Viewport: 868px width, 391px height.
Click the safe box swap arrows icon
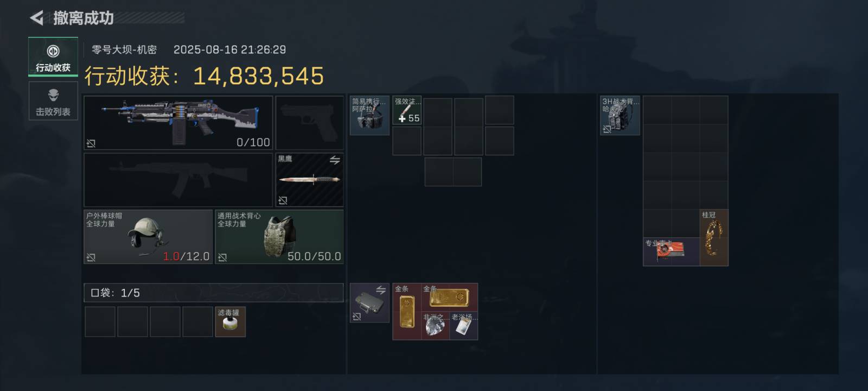[x=381, y=291]
